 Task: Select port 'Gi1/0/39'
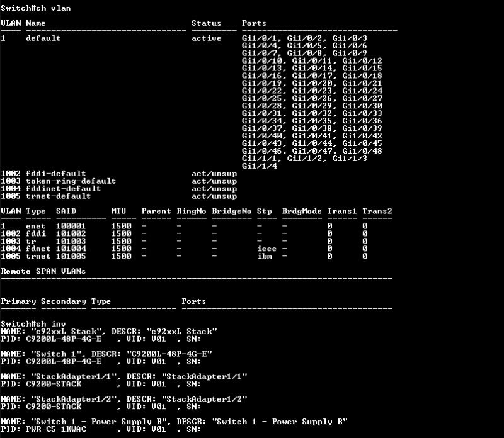pyautogui.click(x=362, y=128)
